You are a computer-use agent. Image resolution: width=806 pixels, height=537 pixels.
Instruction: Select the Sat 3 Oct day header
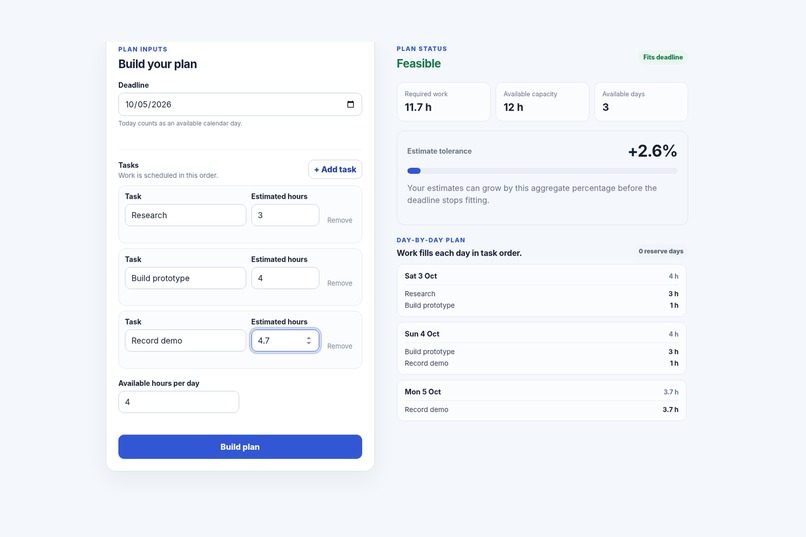(x=542, y=276)
